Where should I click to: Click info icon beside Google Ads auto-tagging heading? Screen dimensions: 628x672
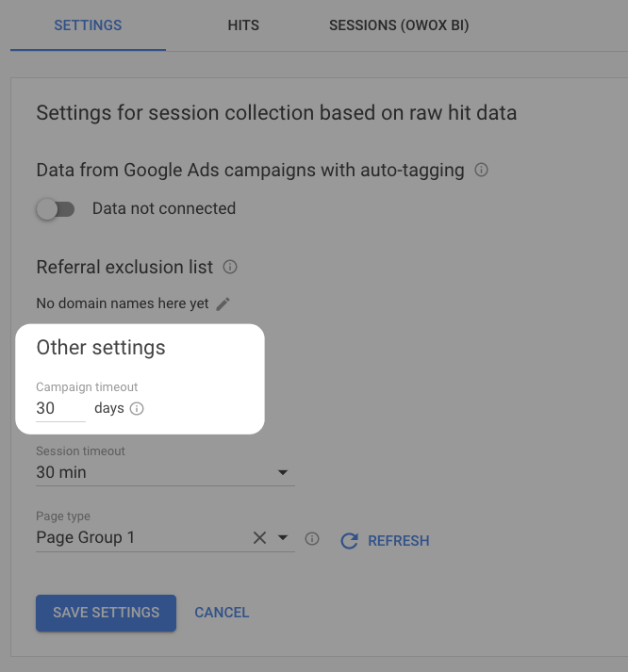pyautogui.click(x=481, y=170)
